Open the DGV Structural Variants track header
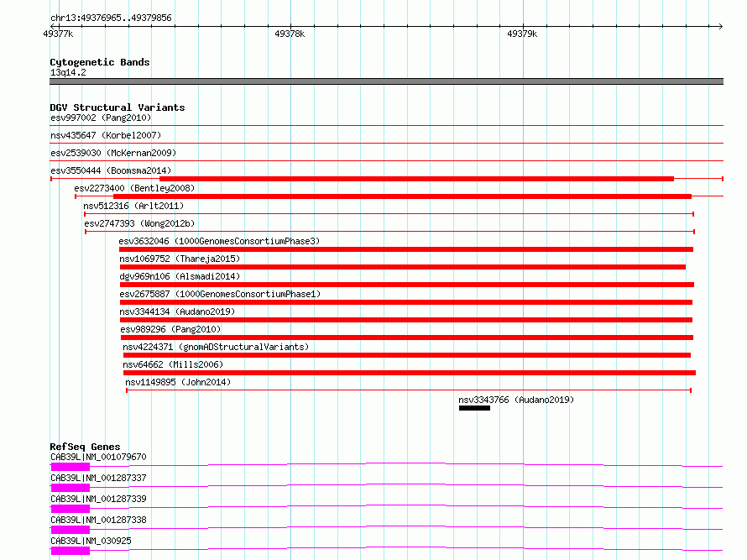 click(x=118, y=107)
